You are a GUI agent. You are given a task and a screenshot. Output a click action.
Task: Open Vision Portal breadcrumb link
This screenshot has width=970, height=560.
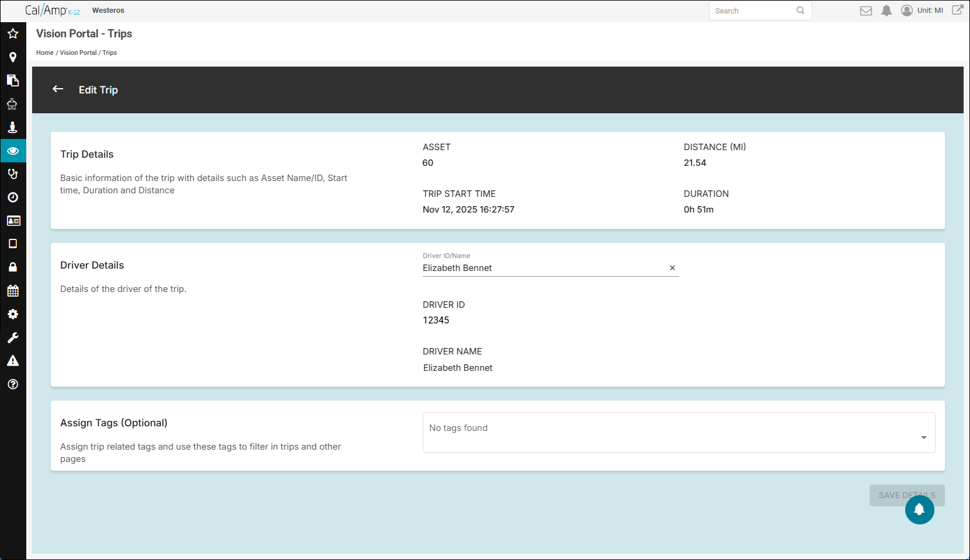pos(78,53)
